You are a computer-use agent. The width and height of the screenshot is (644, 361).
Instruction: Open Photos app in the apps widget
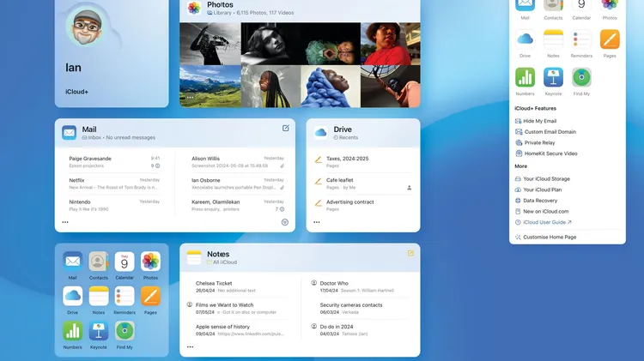(150, 262)
